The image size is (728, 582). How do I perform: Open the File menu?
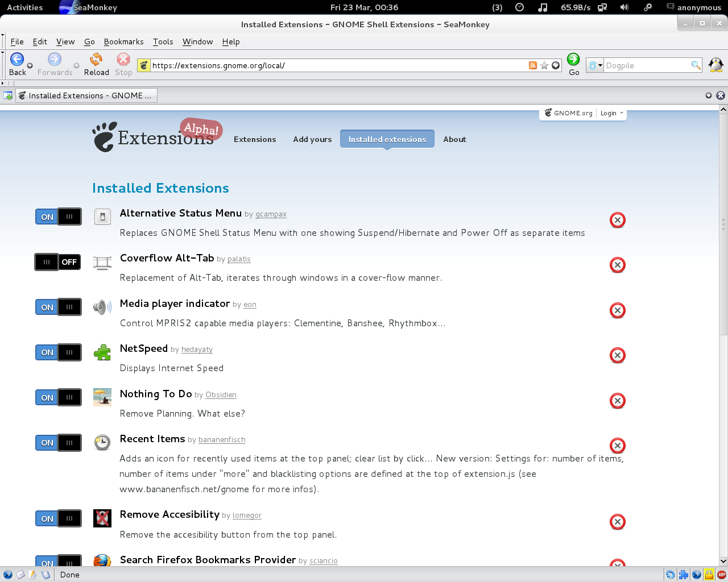17,41
